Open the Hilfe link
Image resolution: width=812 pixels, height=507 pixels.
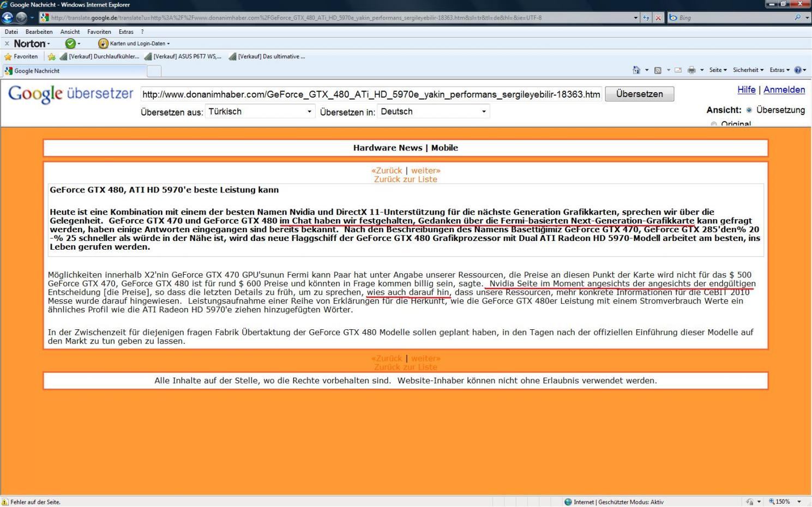[747, 89]
